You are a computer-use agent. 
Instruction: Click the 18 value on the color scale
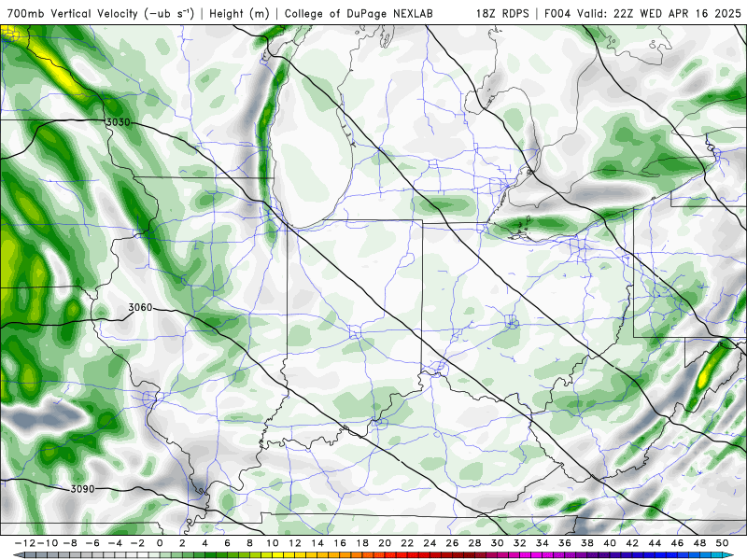[x=362, y=543]
